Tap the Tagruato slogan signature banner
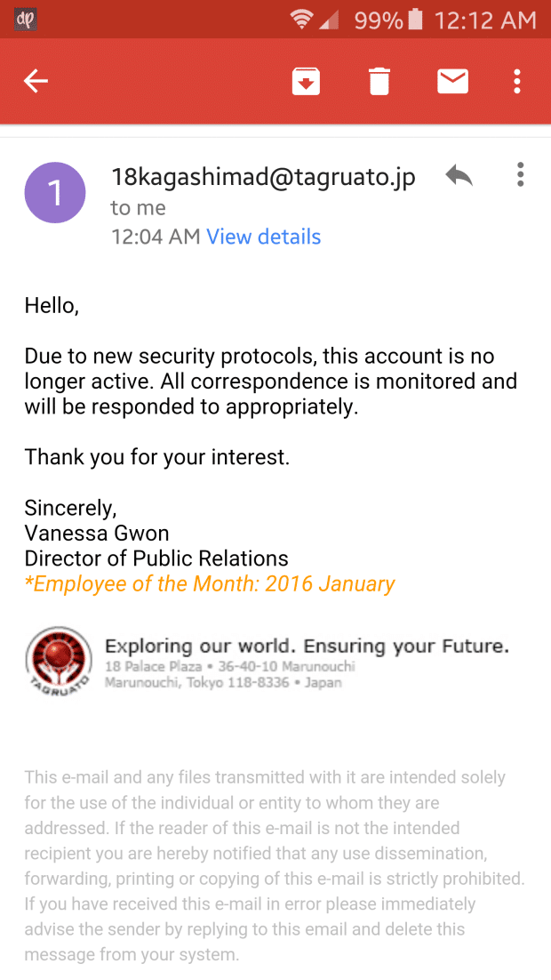 click(307, 646)
